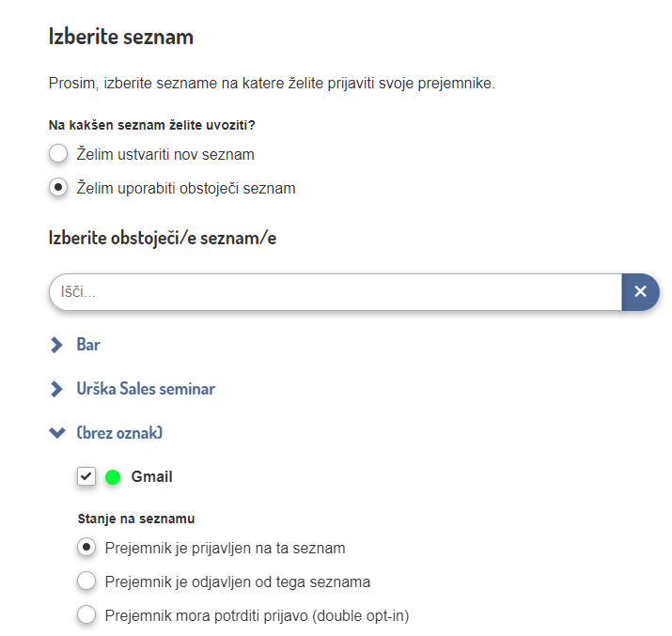Click the chevron arrow beside Bar
This screenshot has height=636, width=672.
pos(56,345)
